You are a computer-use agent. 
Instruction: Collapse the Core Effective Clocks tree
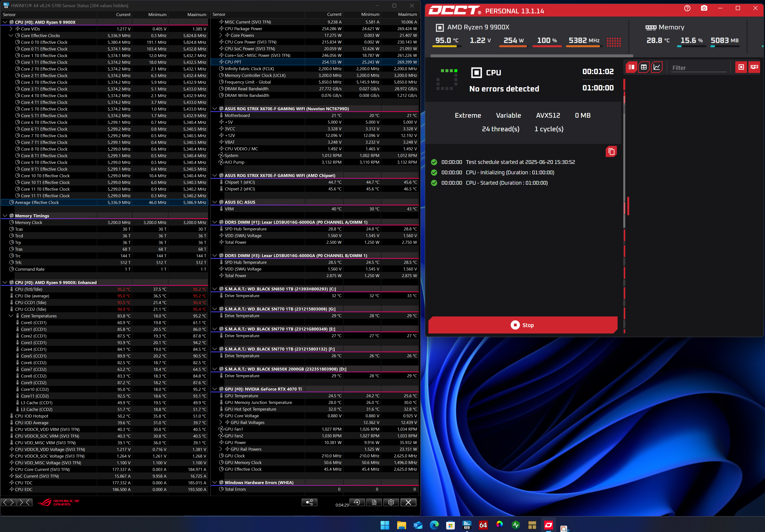coord(11,36)
